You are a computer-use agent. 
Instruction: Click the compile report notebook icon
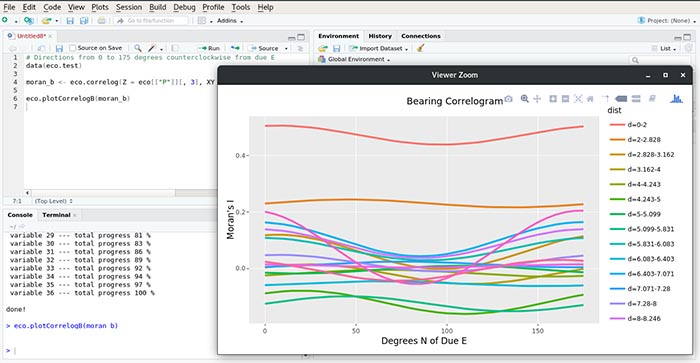175,48
